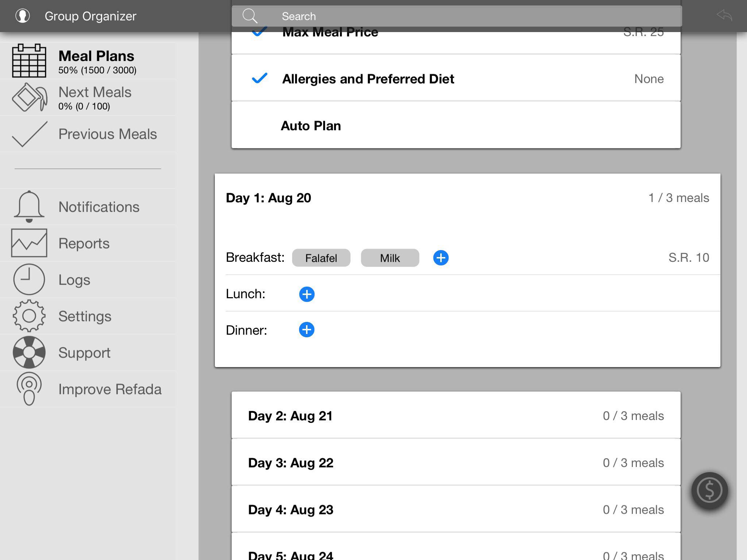The height and width of the screenshot is (560, 747).
Task: Click the Next Meals icon
Action: pyautogui.click(x=29, y=97)
